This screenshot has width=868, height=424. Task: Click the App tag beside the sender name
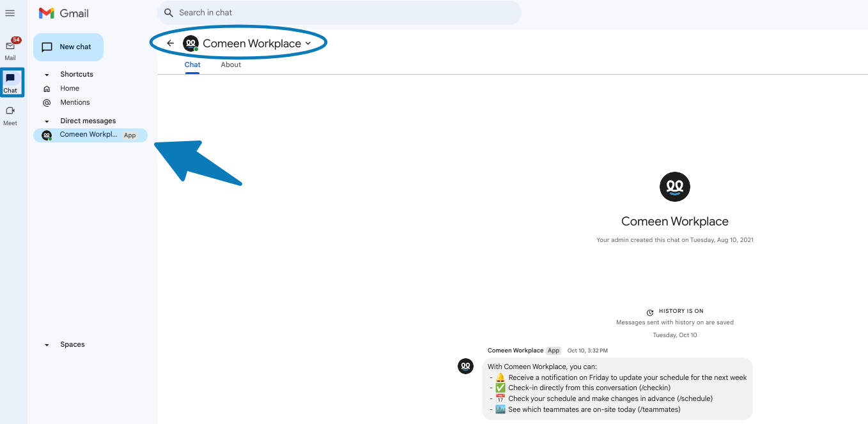click(x=554, y=351)
